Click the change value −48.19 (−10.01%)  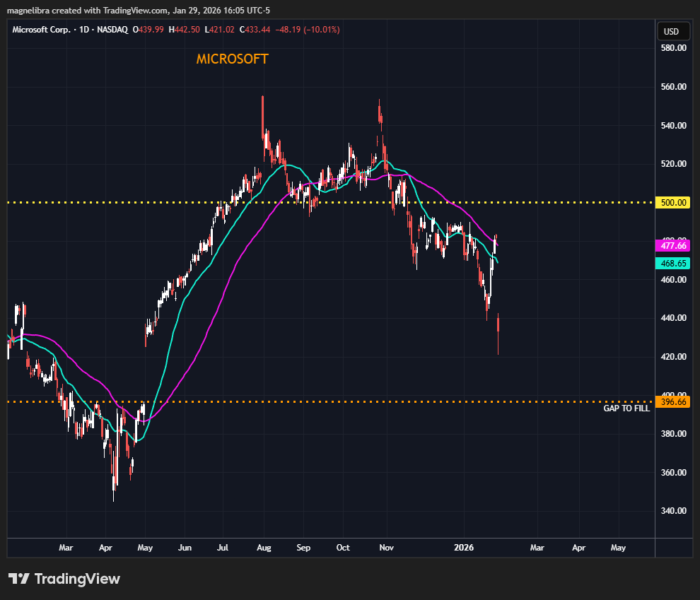(x=308, y=30)
